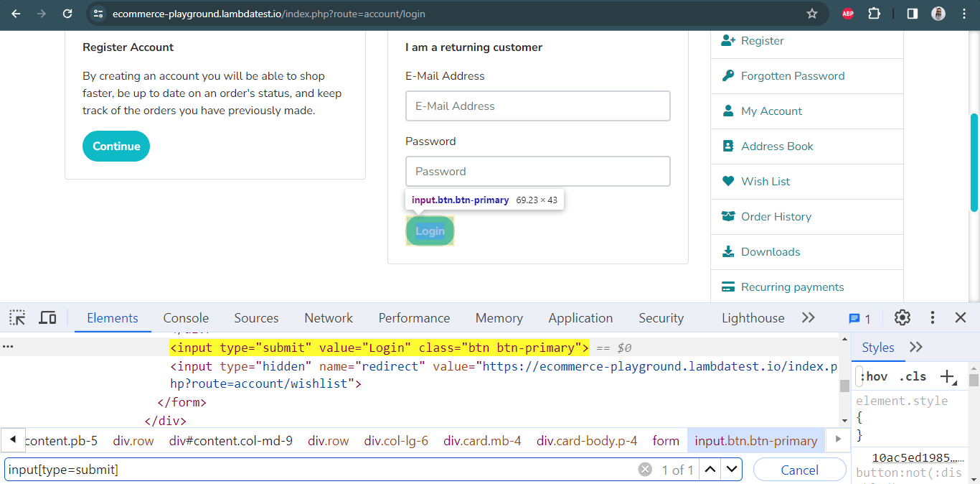The height and width of the screenshot is (484, 980).
Task: Open the Forgotten Password link
Action: [x=792, y=75]
